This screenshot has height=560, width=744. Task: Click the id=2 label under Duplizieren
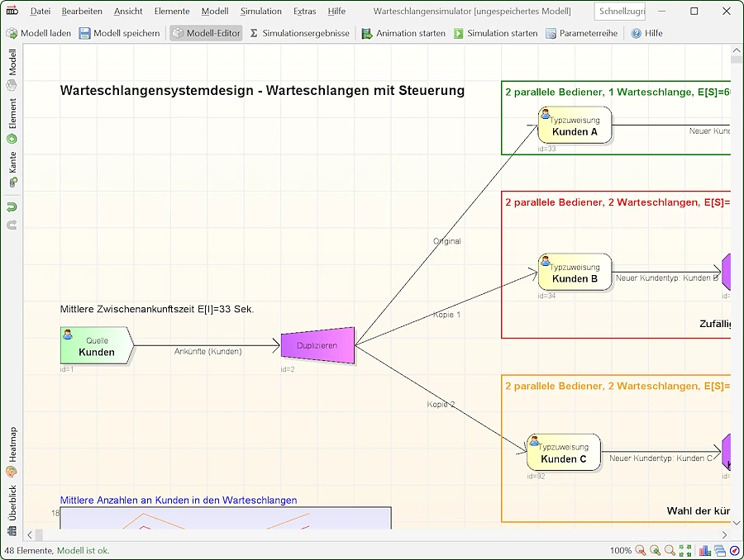tap(288, 369)
